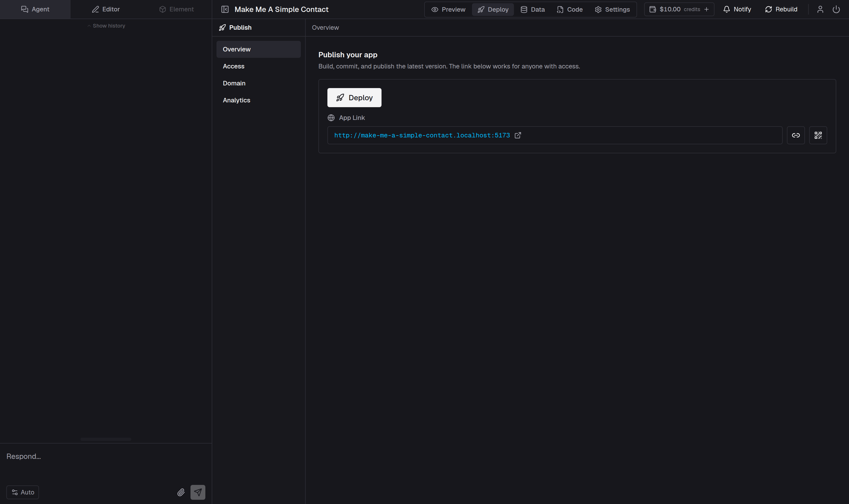Screen dimensions: 849x504
Task: Open app link in new tab via external-link icon
Action: 518,135
